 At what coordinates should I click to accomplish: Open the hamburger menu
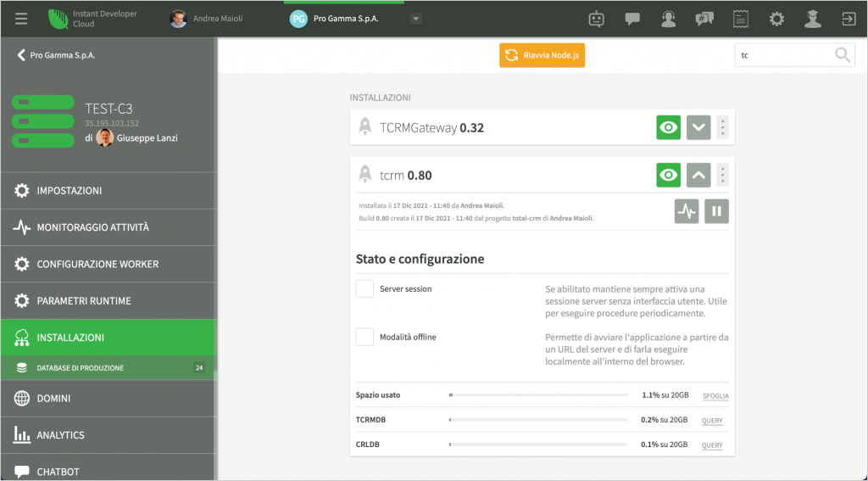pyautogui.click(x=21, y=19)
